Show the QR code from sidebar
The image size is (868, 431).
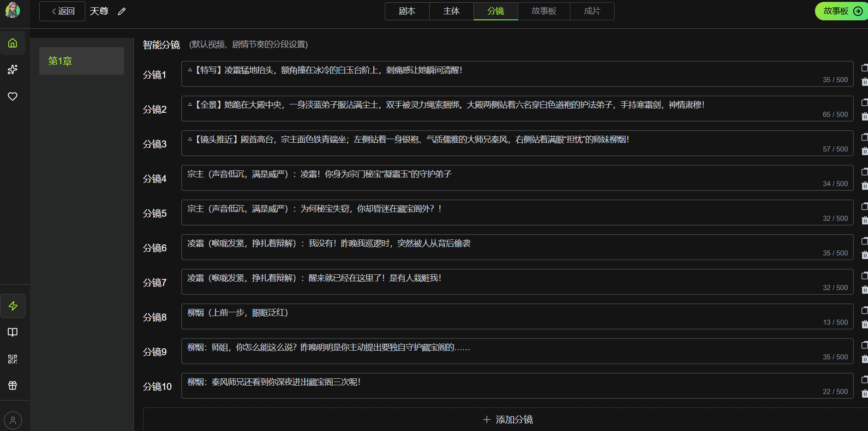(x=12, y=359)
